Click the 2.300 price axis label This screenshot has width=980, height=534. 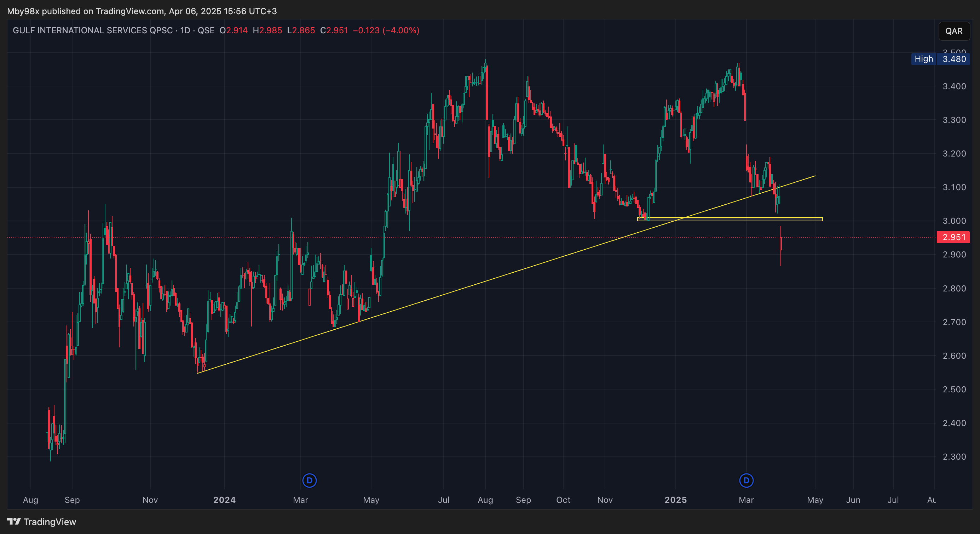pos(954,457)
